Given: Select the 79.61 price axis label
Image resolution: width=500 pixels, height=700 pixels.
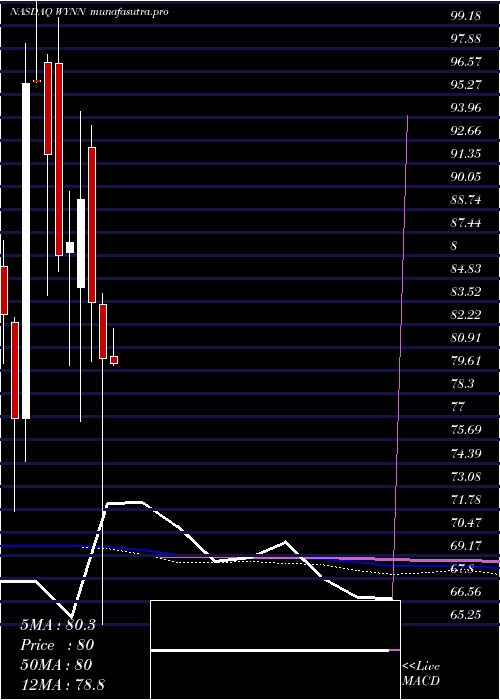Looking at the screenshot, I should pos(465,361).
